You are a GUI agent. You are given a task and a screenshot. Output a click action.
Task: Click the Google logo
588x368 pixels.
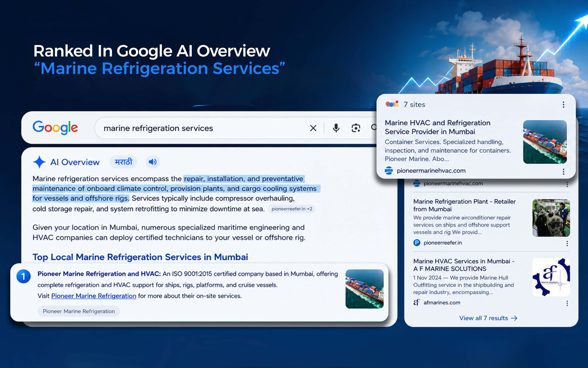point(55,128)
